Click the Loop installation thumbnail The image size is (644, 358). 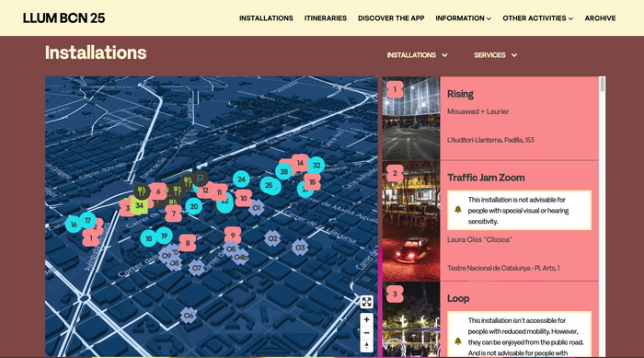click(411, 319)
